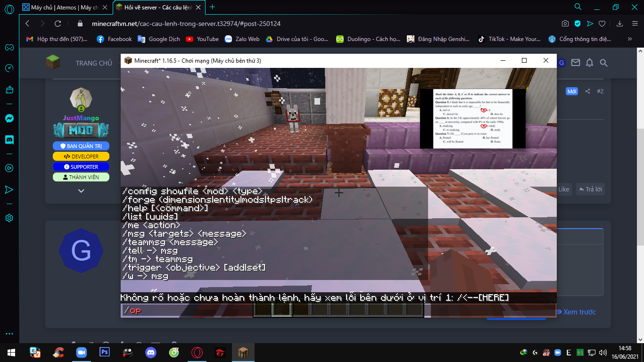Image resolution: width=644 pixels, height=362 pixels.
Task: Search open tabs with magnifier icon
Action: click(x=578, y=7)
